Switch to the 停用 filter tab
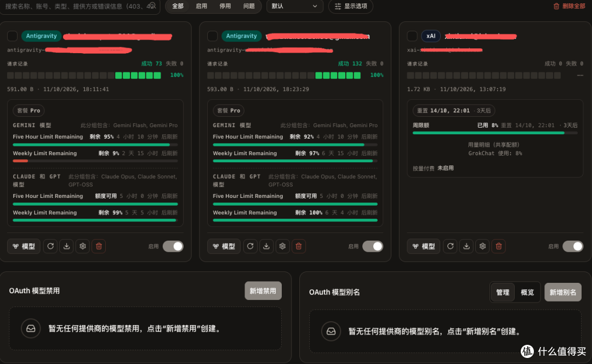 click(225, 6)
